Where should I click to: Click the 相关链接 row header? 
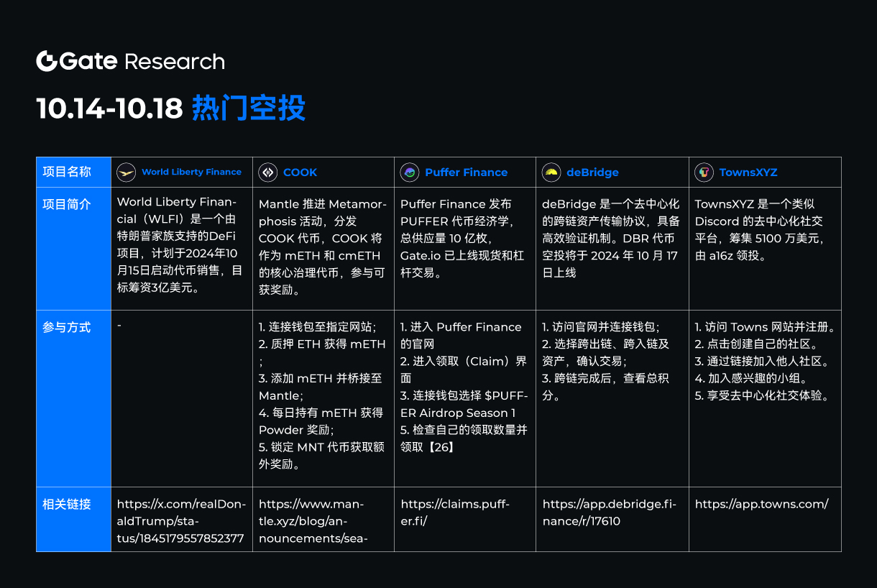coord(67,504)
